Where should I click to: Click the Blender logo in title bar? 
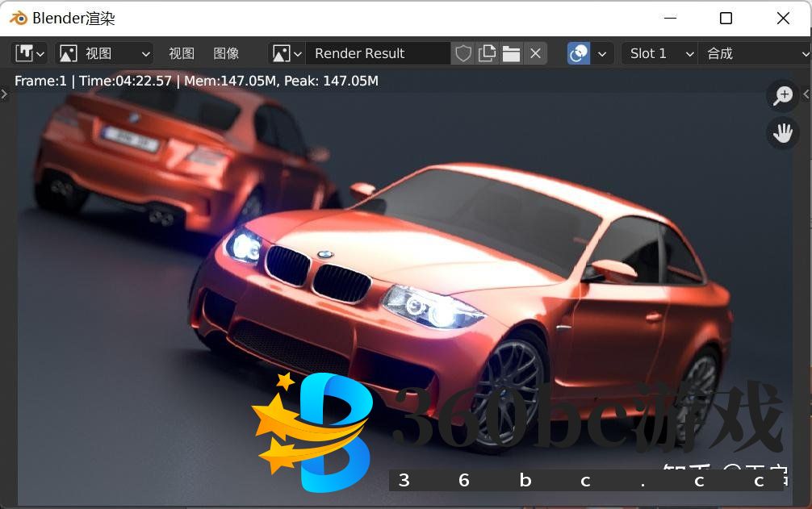click(17, 19)
